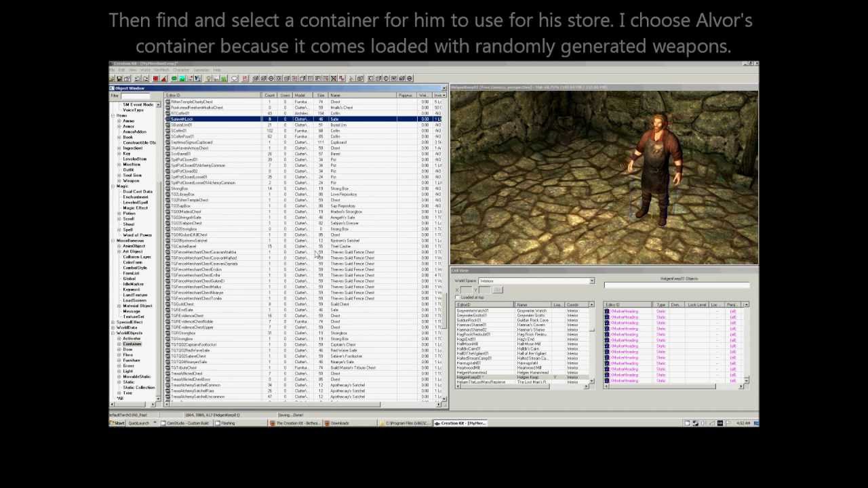Collapse the Magic tree node
This screenshot has height=488, width=868.
[114, 186]
